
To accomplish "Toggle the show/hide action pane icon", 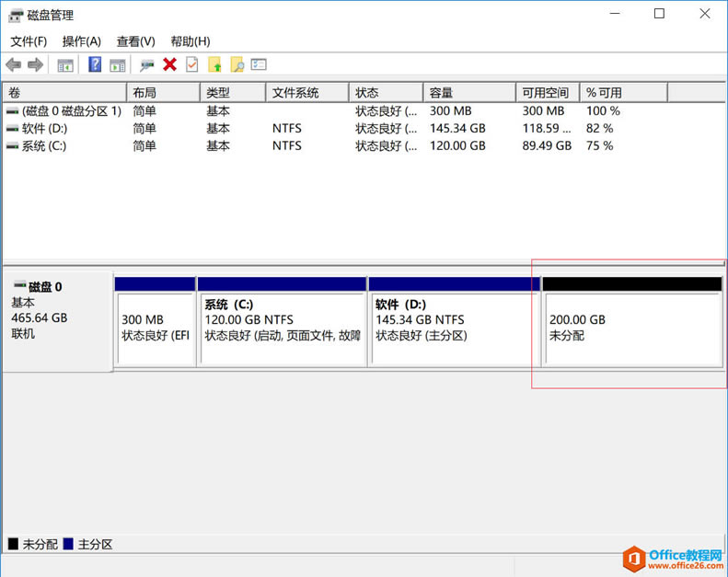I will 118,65.
